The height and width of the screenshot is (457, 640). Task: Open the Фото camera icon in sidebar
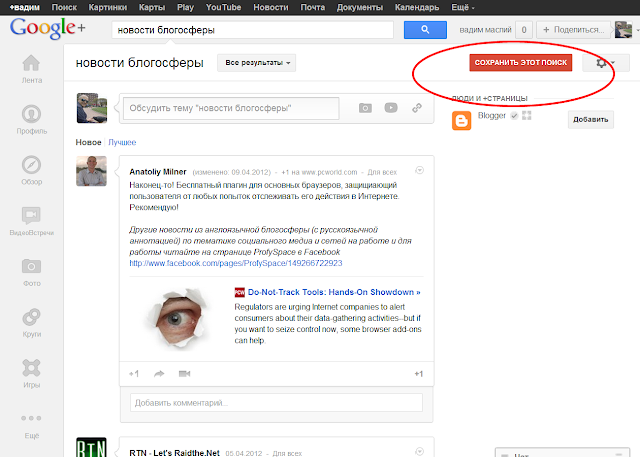tap(31, 266)
